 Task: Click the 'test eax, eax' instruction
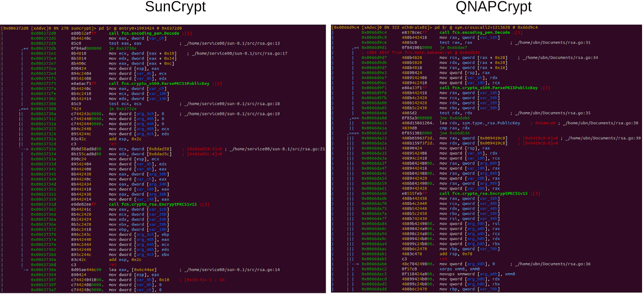[x=125, y=43]
